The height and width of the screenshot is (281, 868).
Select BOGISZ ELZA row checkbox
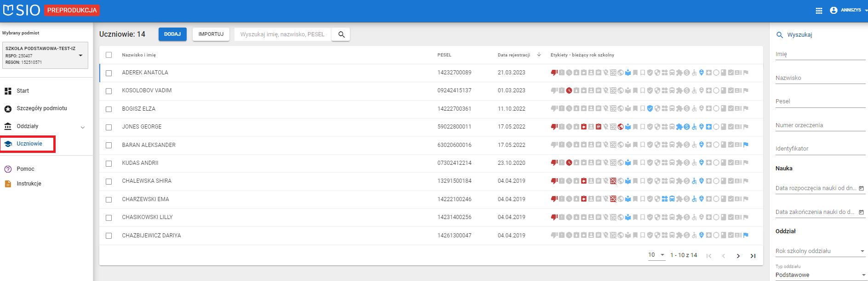tap(109, 109)
